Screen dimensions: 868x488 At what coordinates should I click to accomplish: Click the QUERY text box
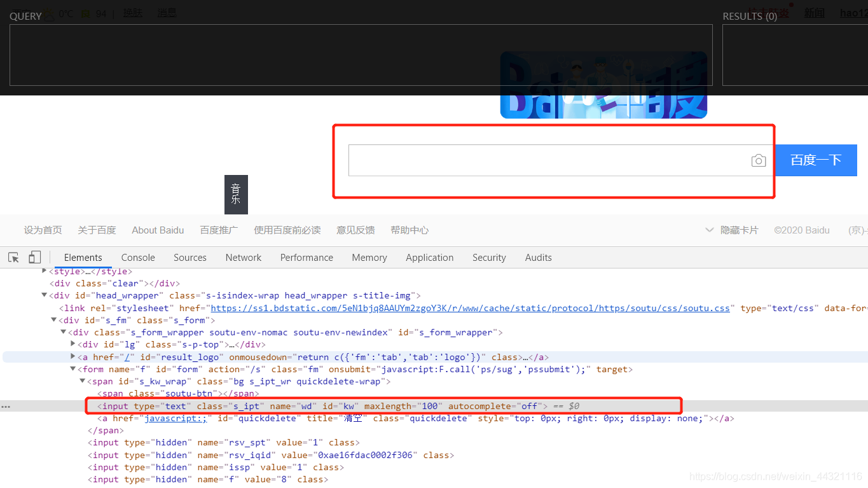pyautogui.click(x=361, y=55)
